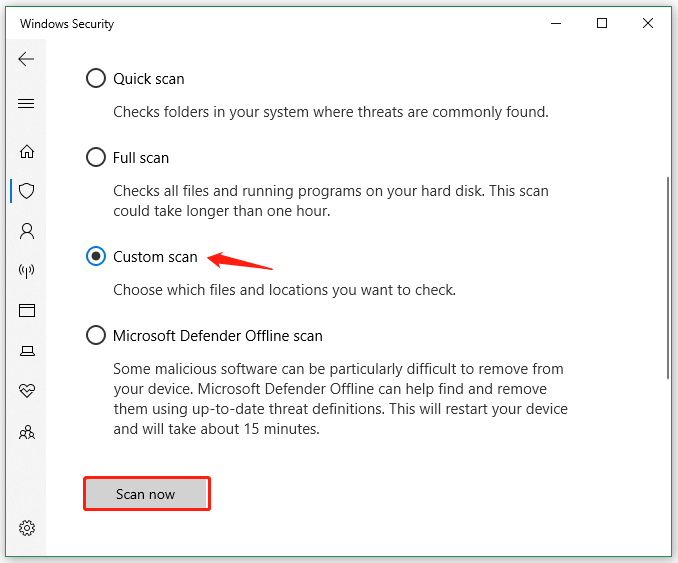Image resolution: width=678 pixels, height=563 pixels.
Task: Open Virus & threat protection shield icon
Action: point(27,191)
